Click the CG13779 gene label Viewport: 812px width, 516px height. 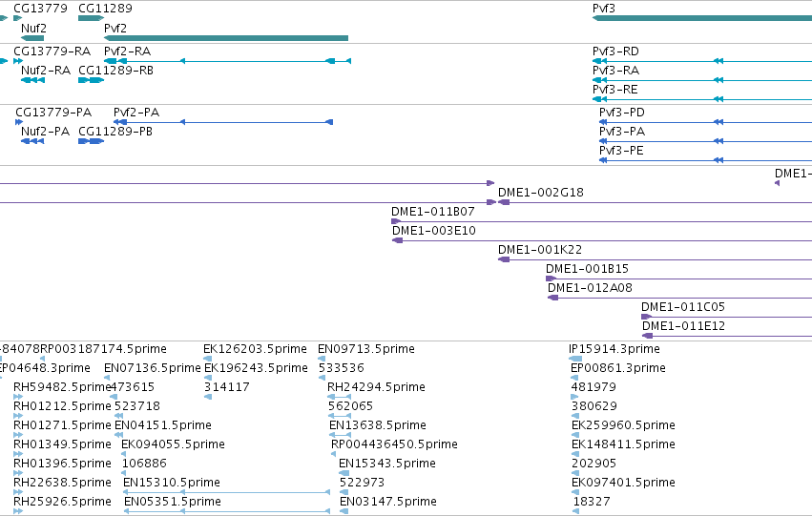tap(40, 9)
